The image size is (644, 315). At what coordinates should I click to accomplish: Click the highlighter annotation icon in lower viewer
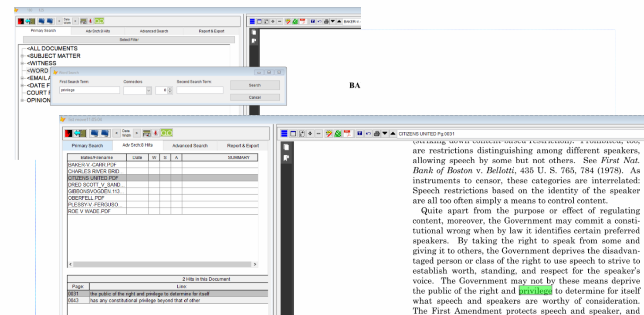(x=329, y=134)
